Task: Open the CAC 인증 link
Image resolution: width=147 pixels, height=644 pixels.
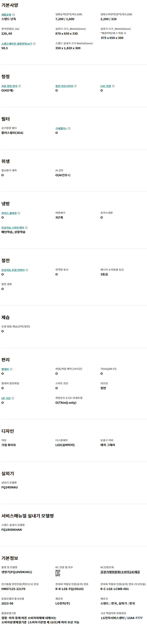Action: click(x=106, y=86)
